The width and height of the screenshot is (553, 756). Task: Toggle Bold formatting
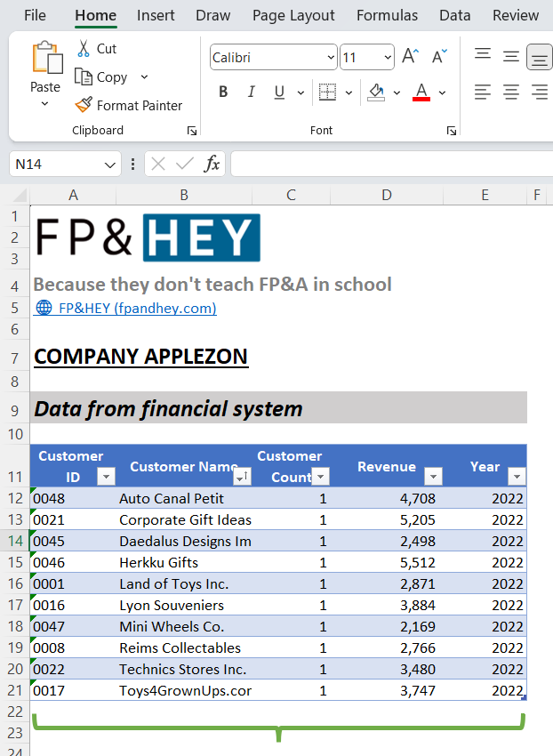click(x=223, y=92)
